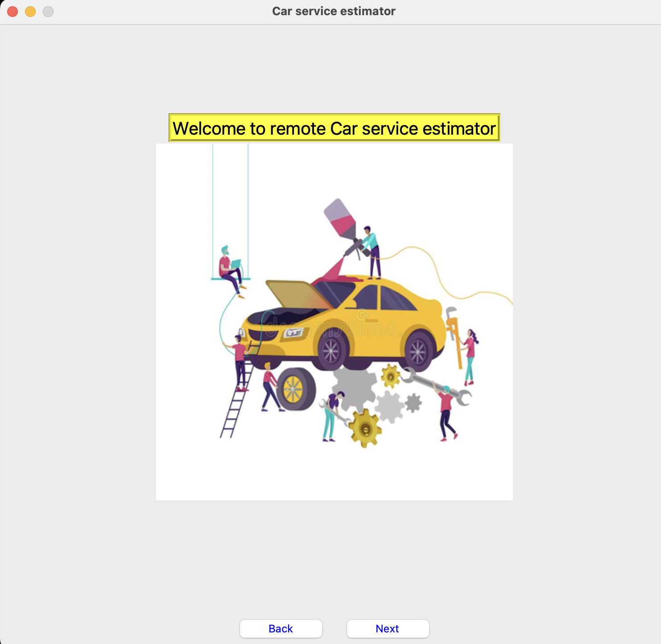This screenshot has width=661, height=644.
Task: Click the small yellow gear above the wrench
Action: pyautogui.click(x=391, y=376)
